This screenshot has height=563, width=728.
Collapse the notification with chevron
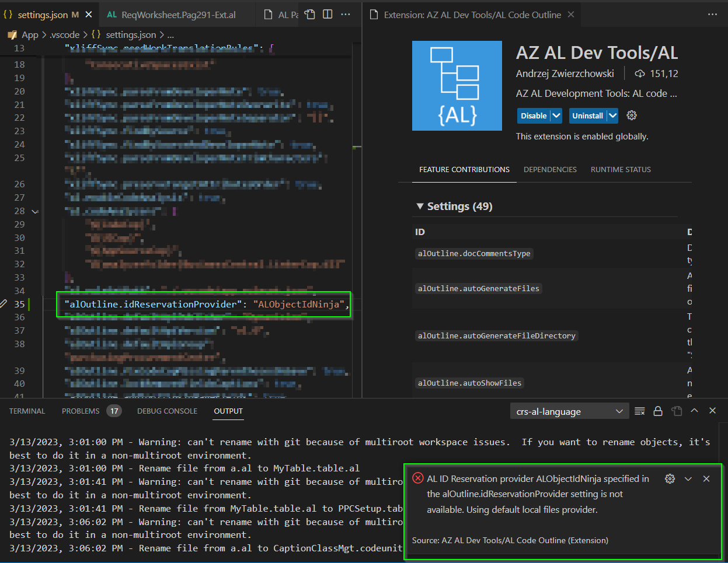(688, 478)
